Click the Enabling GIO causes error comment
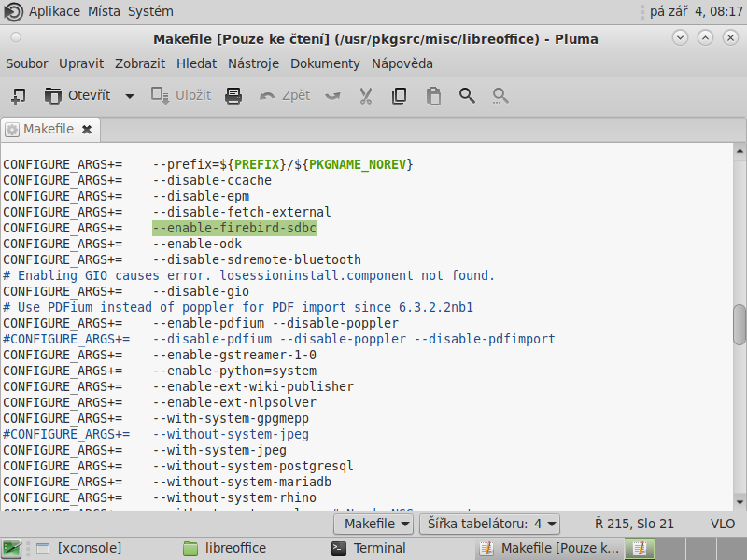This screenshot has width=747, height=560. [x=248, y=275]
